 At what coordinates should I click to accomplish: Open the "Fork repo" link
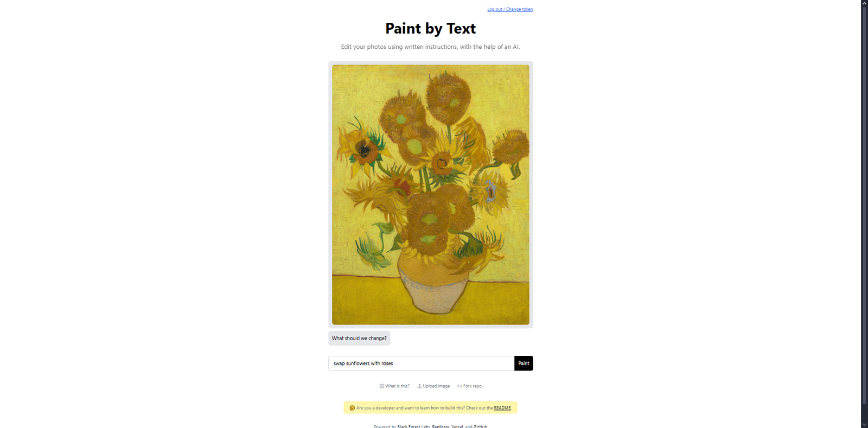pyautogui.click(x=472, y=386)
